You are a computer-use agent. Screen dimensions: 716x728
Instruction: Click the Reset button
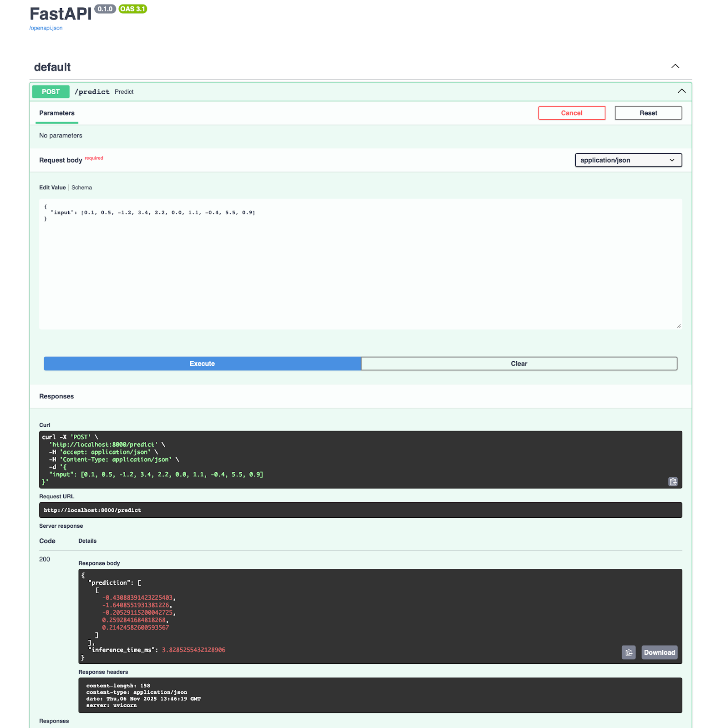(x=648, y=113)
